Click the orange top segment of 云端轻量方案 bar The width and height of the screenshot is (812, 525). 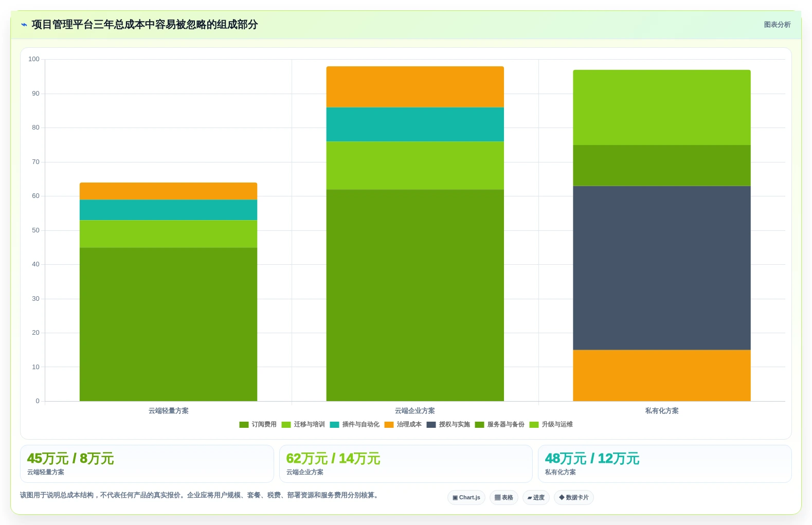tap(168, 191)
